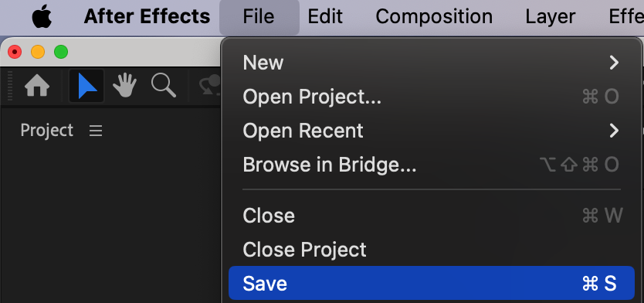Expand the New submenu arrow

[x=614, y=63]
